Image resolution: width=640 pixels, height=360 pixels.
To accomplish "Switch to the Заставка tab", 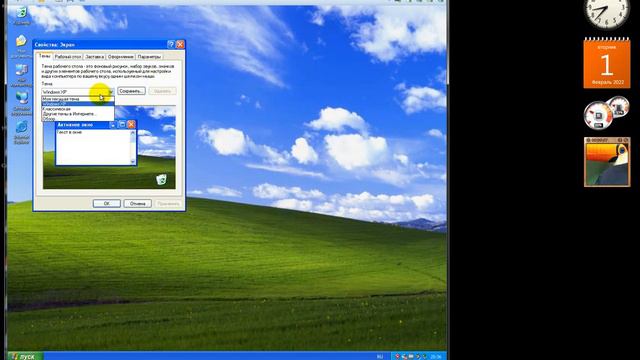I will coord(95,57).
